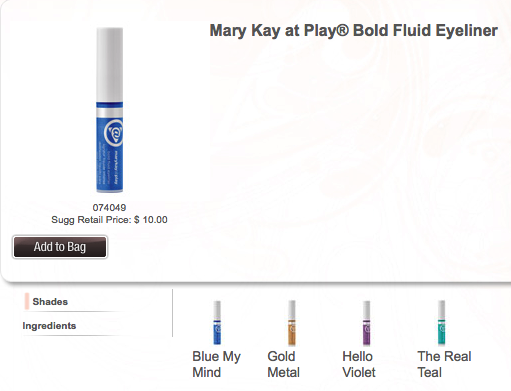This screenshot has height=391, width=511.
Task: Click the logo emblem on blue tube
Action: pos(114,133)
